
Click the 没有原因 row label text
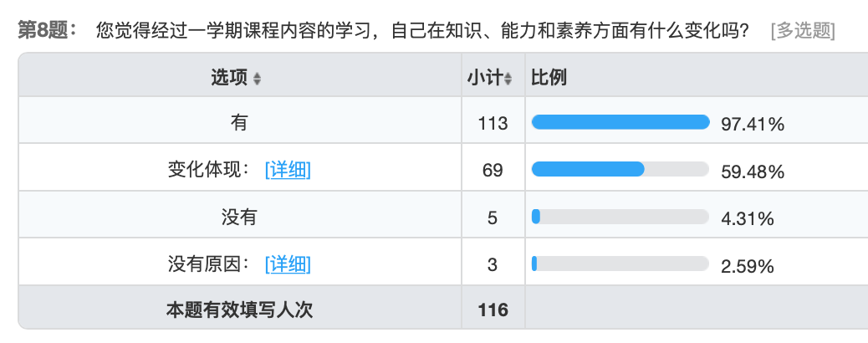click(209, 264)
